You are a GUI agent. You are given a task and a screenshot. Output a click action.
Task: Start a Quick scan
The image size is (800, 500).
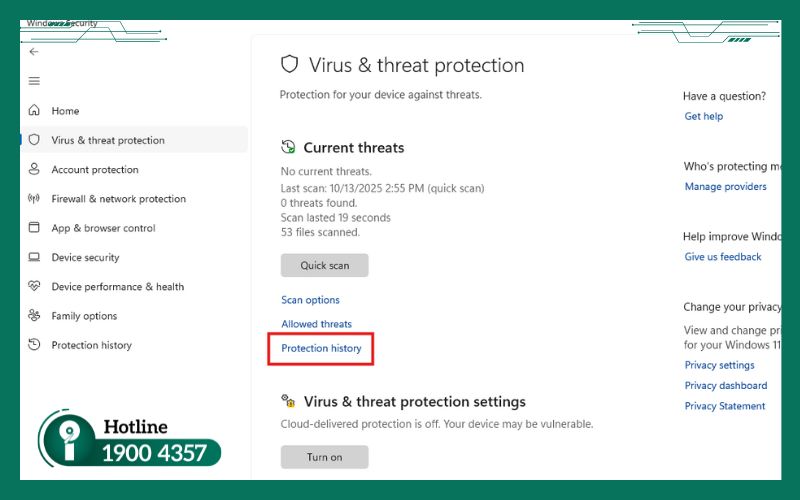coord(324,266)
